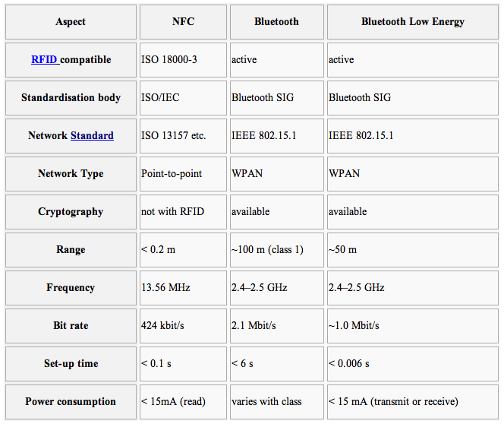Screen dimensions: 504x424
Task: Click the Bluetooth Low Energy header
Action: pos(412,22)
